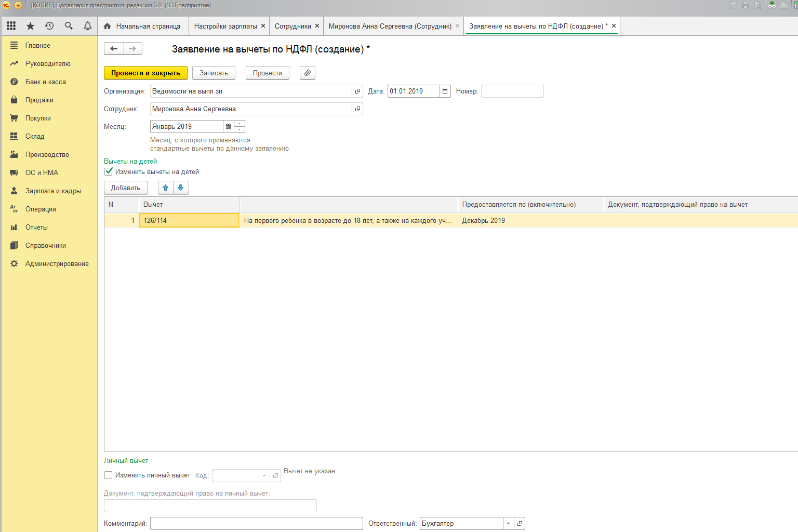This screenshot has width=798, height=532.
Task: Click Провести и закрыть button
Action: 145,73
